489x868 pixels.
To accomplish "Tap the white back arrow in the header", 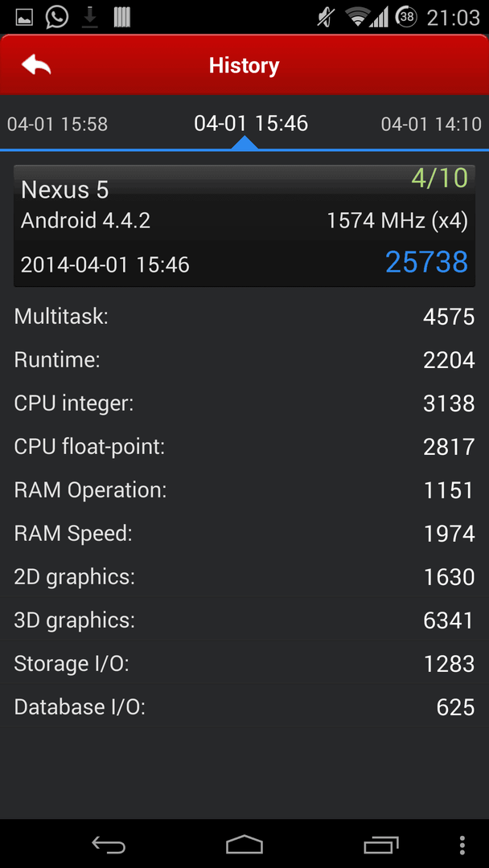I will pyautogui.click(x=36, y=65).
